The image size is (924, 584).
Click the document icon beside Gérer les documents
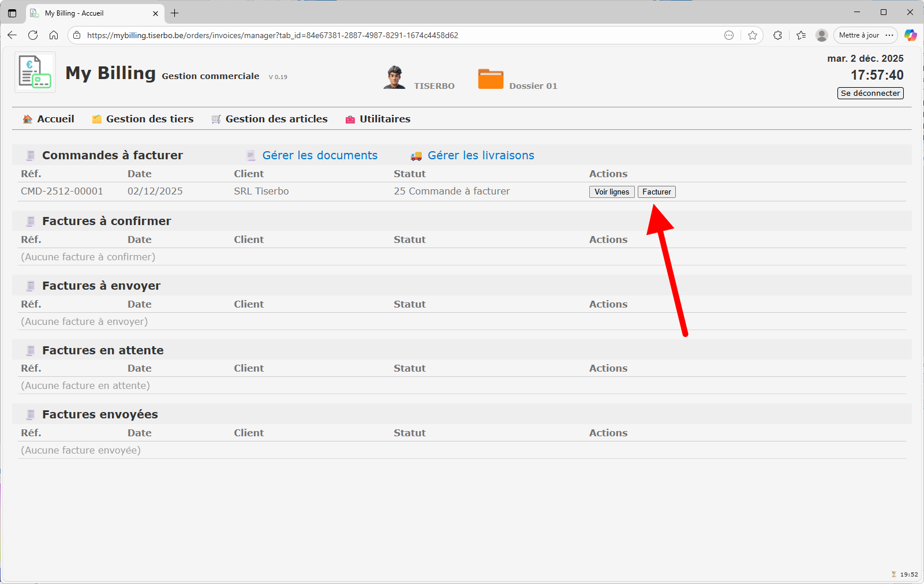point(250,156)
